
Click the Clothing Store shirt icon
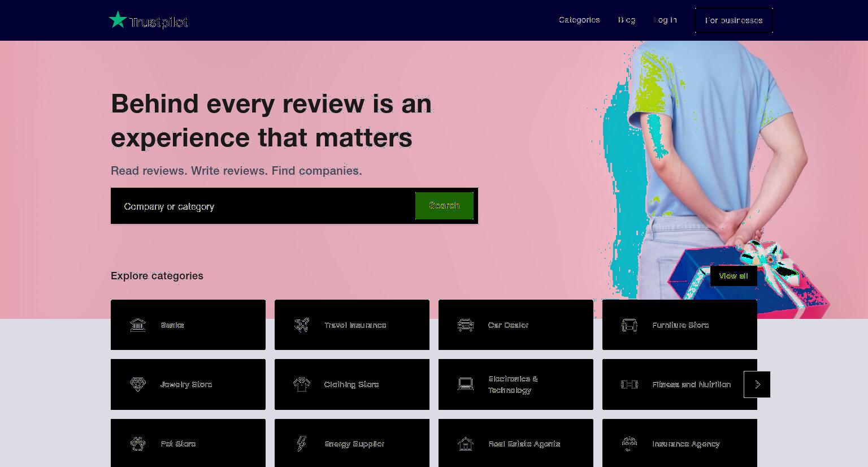pyautogui.click(x=302, y=384)
